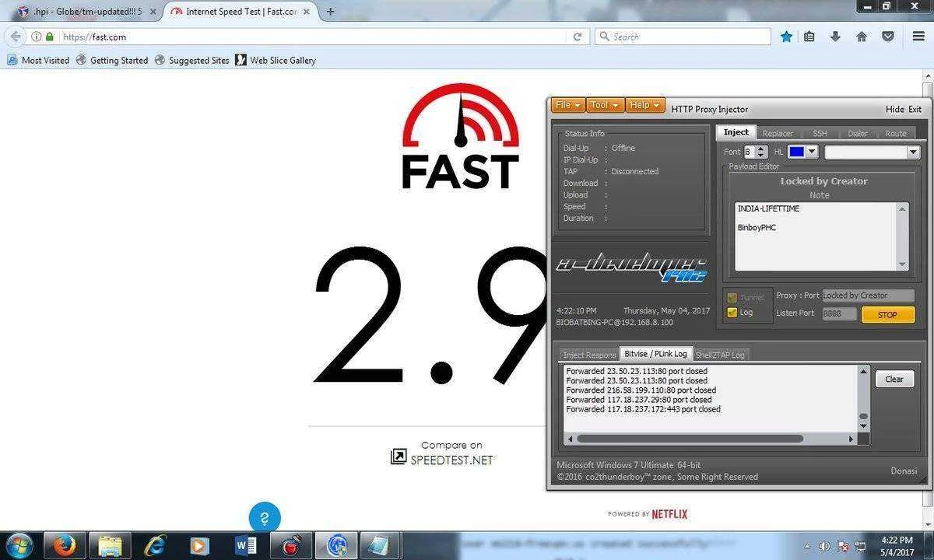Image resolution: width=934 pixels, height=560 pixels.
Task: Click the Donasi link
Action: point(904,471)
